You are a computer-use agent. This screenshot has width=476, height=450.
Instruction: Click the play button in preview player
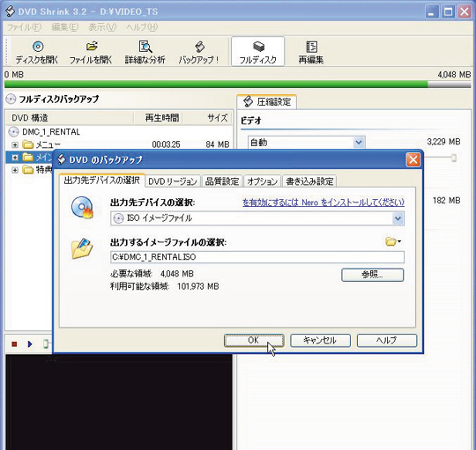click(x=30, y=344)
